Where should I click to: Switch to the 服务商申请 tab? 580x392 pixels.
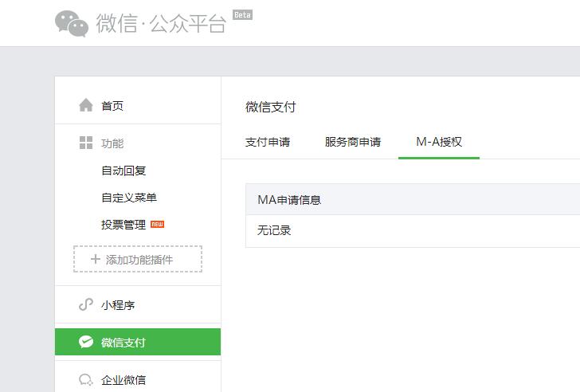[353, 142]
